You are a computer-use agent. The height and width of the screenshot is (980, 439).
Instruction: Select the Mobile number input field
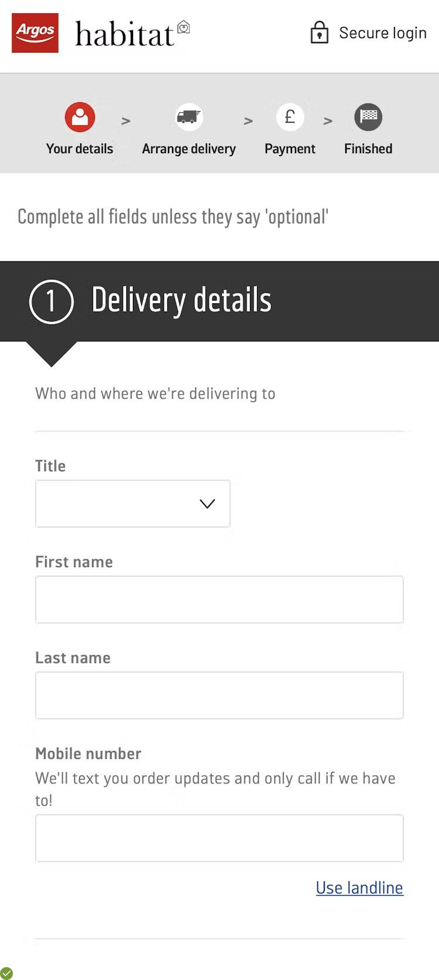pos(220,838)
